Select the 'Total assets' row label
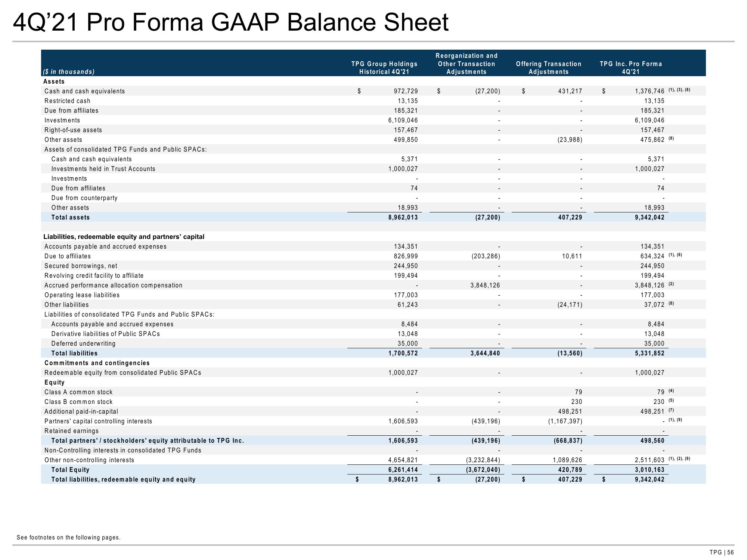Screen dimensions: 747x560 click(71, 217)
